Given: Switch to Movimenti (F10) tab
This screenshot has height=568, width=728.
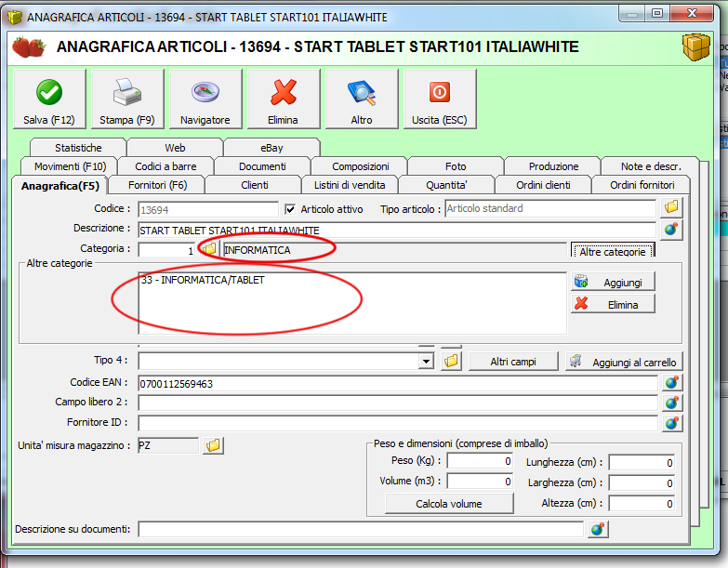Looking at the screenshot, I should pyautogui.click(x=70, y=166).
